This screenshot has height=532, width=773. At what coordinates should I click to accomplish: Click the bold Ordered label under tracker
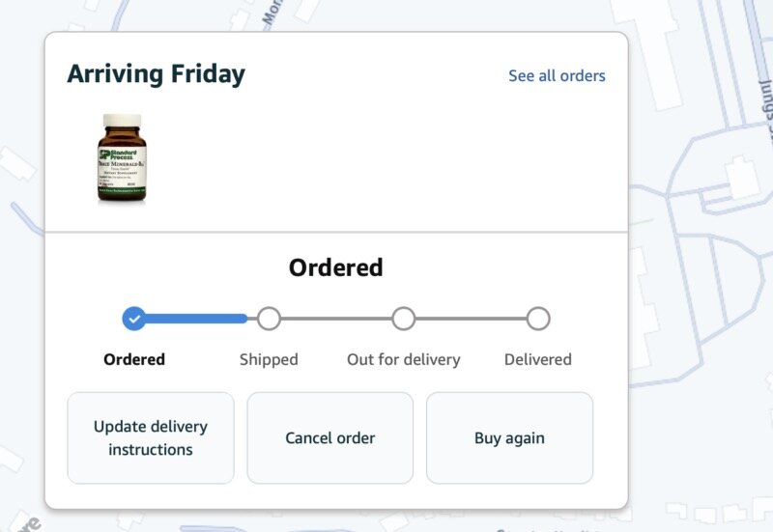click(134, 359)
